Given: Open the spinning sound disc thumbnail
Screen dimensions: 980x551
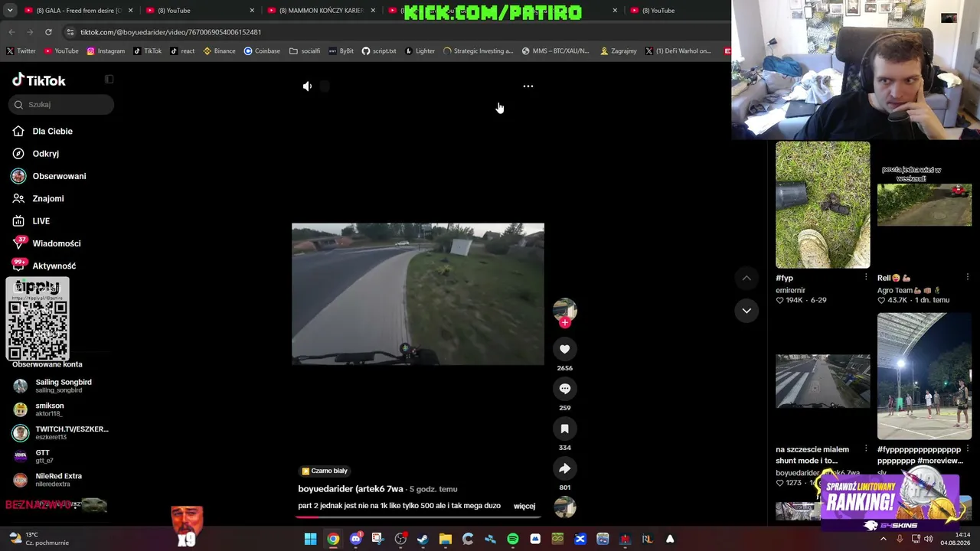Looking at the screenshot, I should coord(565,507).
